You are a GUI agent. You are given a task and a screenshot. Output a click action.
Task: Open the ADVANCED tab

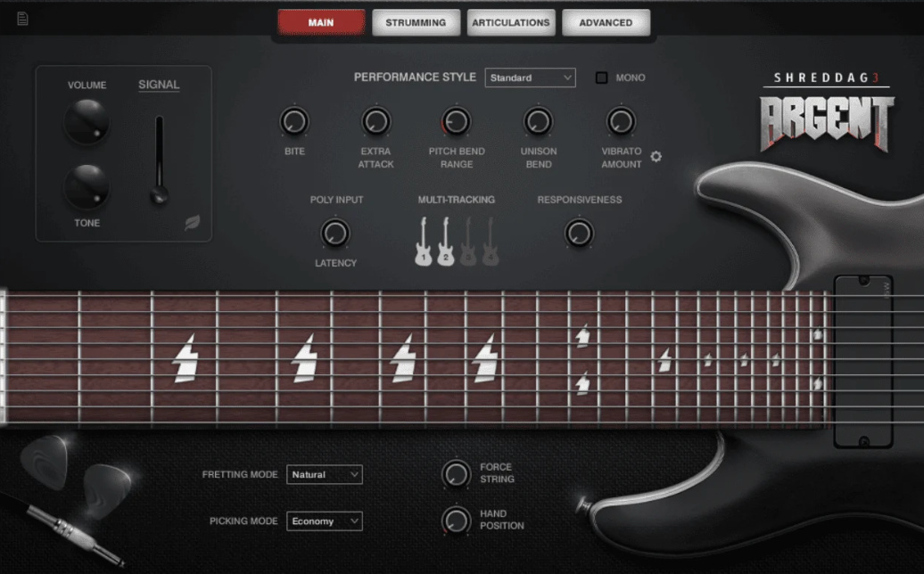tap(606, 22)
